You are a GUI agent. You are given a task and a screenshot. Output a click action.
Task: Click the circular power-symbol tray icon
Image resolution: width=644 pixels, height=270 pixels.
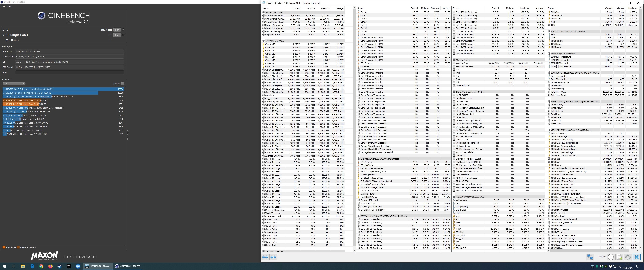(610, 266)
